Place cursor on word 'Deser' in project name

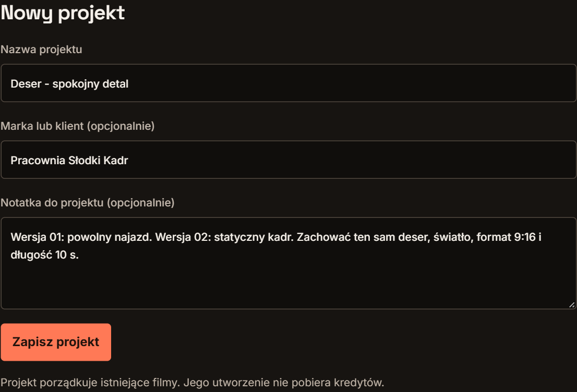[x=26, y=84]
